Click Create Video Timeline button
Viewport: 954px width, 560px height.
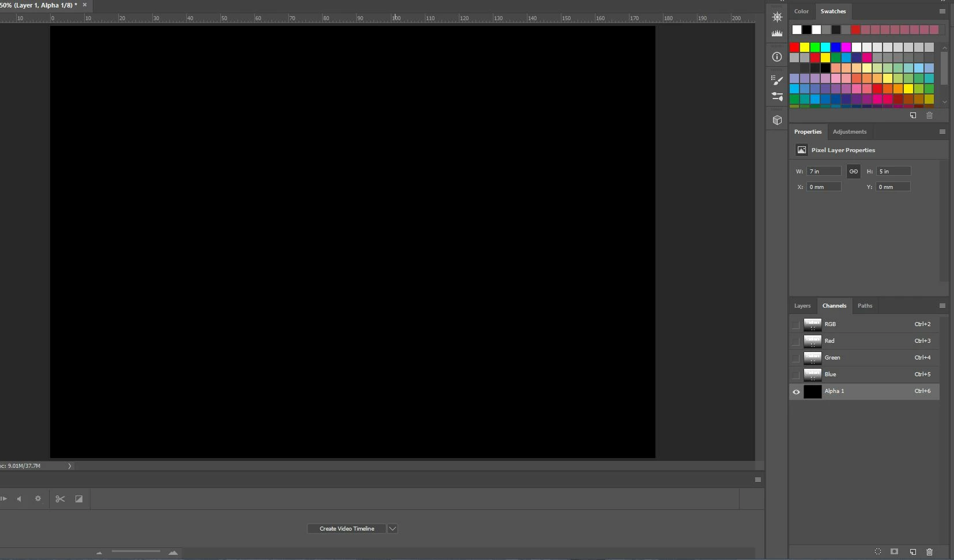click(346, 528)
